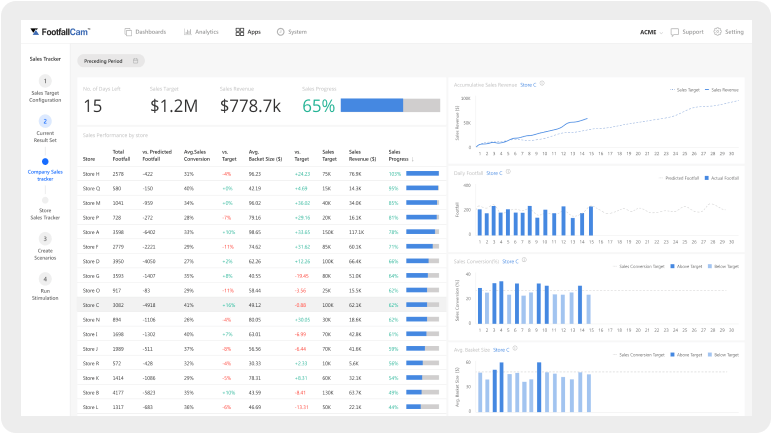Select the Store O row

click(261, 291)
